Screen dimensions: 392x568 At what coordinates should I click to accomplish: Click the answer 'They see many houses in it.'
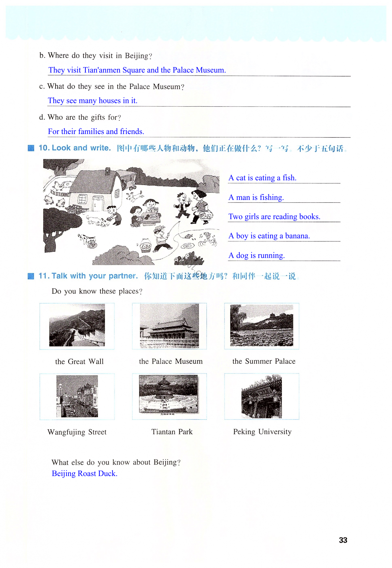pos(93,101)
